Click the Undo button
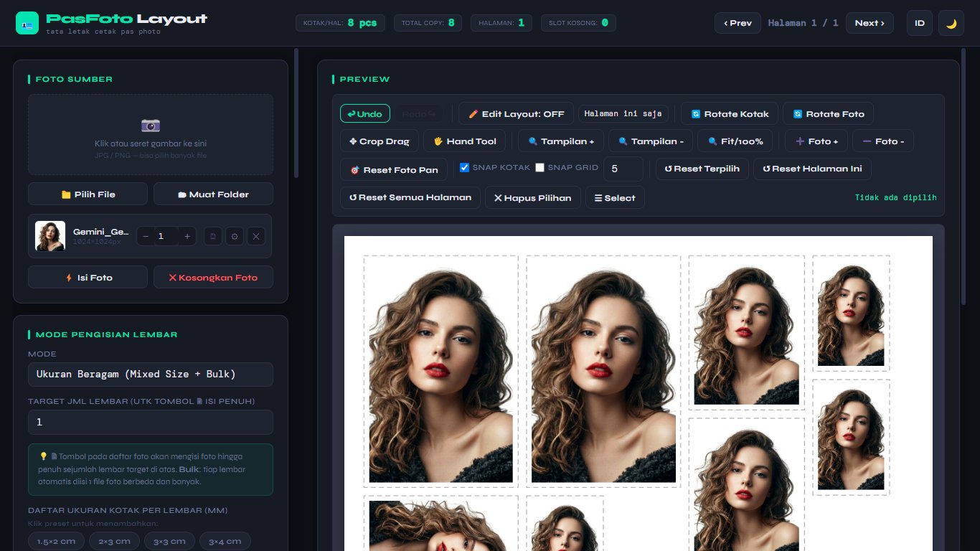The height and width of the screenshot is (551, 980). pos(365,113)
